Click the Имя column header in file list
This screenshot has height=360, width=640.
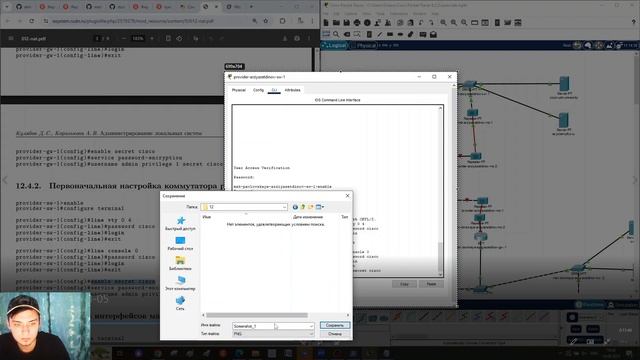click(x=207, y=217)
